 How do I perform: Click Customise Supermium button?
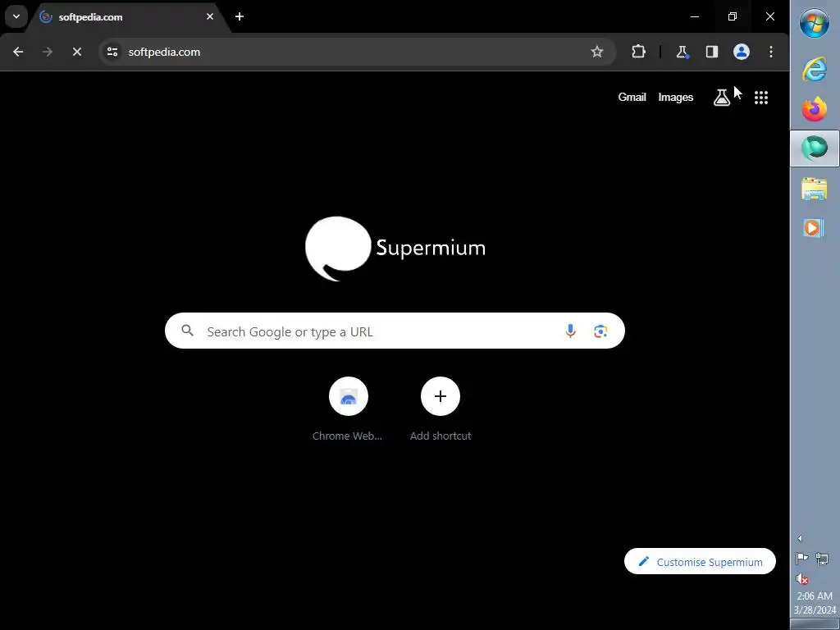pyautogui.click(x=700, y=561)
